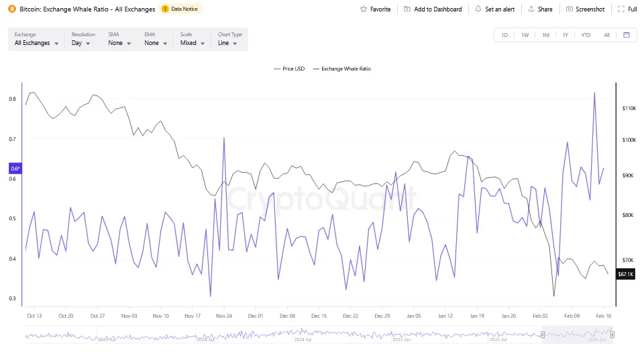Viewport: 644px width, 352px height.
Task: Click the Add to Dashboard icon
Action: (407, 9)
